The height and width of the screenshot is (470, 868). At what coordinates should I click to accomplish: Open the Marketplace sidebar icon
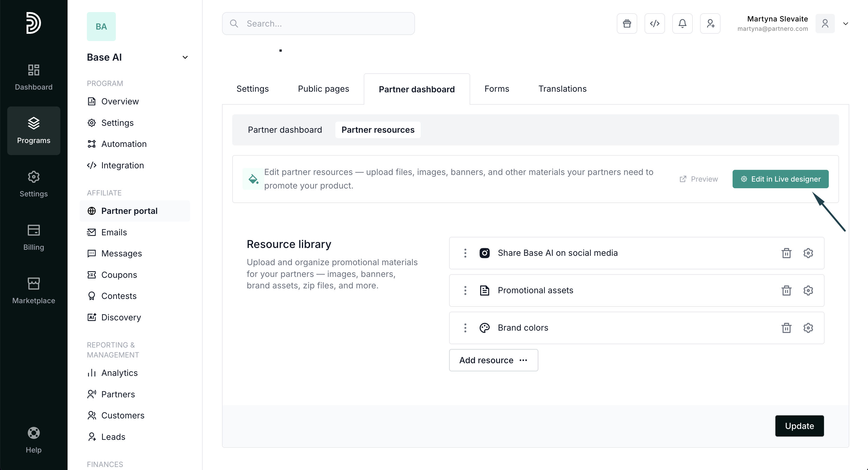click(34, 291)
